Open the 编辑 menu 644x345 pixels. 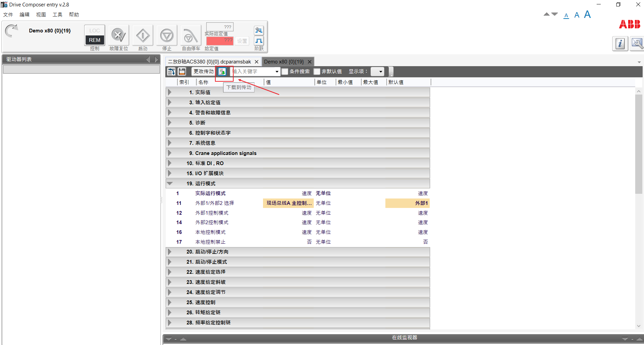pos(24,15)
